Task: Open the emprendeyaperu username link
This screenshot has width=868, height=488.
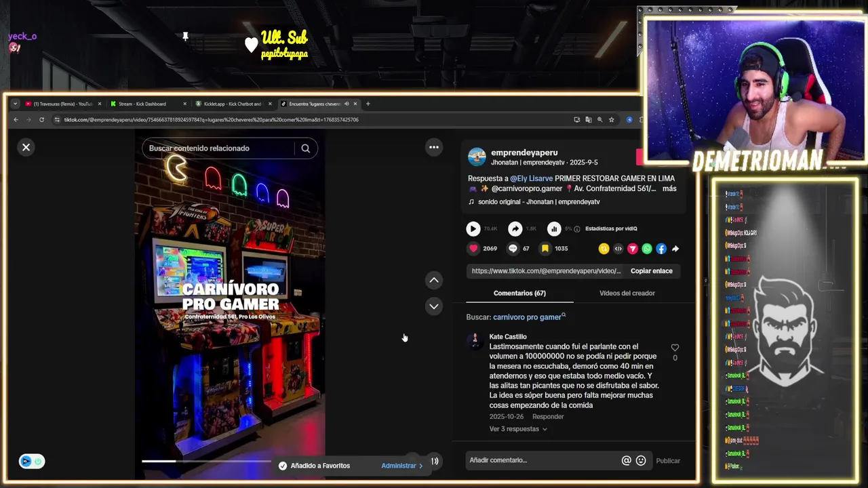Action: pos(524,153)
